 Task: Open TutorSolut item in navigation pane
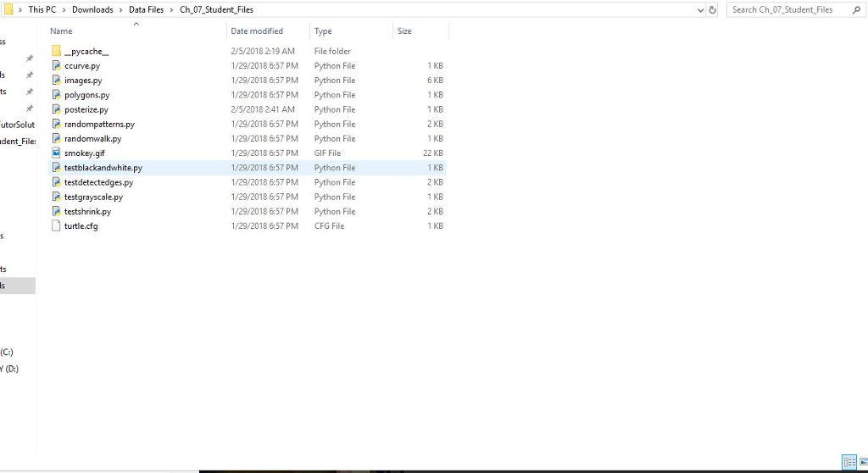17,125
